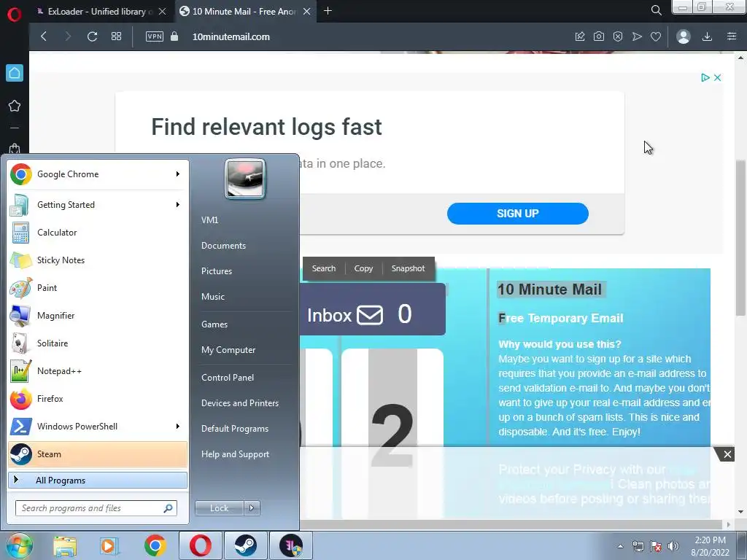Go back to previous page
747x560 pixels.
[x=44, y=36]
